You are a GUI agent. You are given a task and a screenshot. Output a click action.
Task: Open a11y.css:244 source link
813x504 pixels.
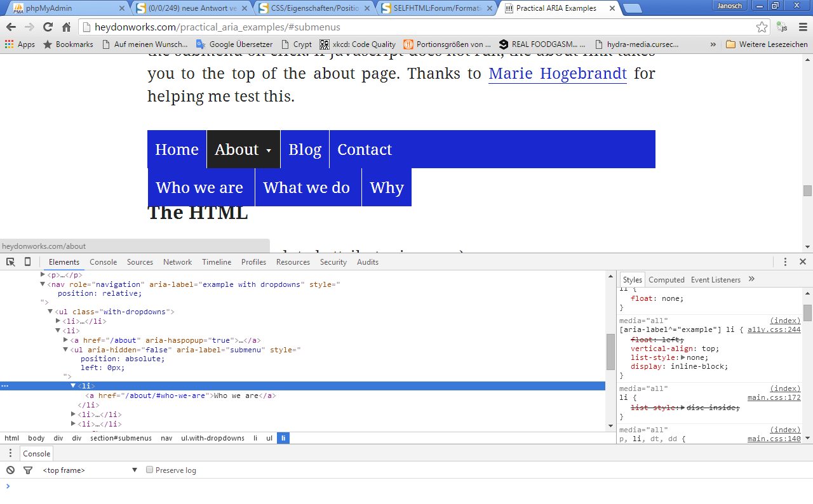[774, 329]
